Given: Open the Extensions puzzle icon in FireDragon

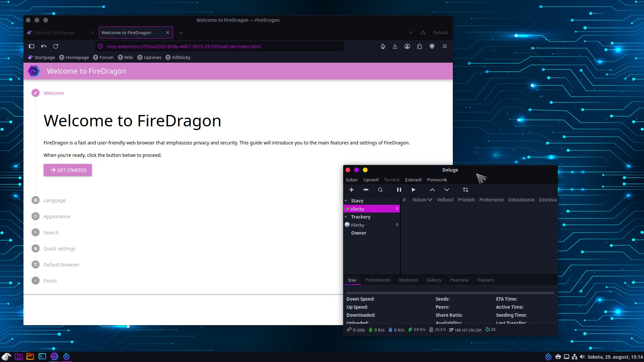Looking at the screenshot, I should click(419, 46).
